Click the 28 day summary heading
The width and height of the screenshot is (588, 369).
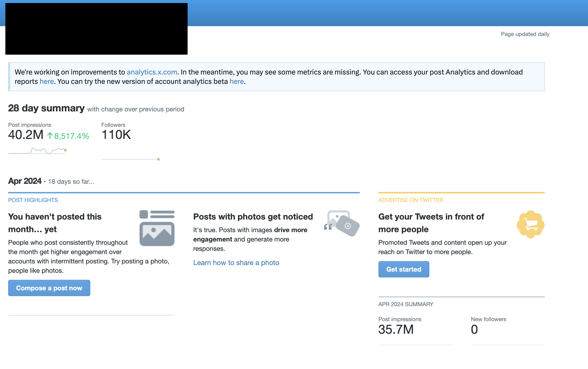point(46,108)
